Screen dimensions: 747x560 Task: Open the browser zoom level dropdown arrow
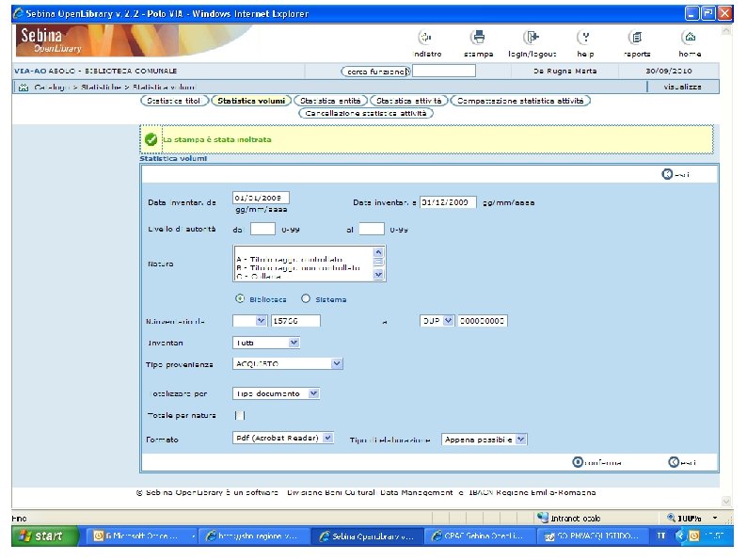click(715, 518)
